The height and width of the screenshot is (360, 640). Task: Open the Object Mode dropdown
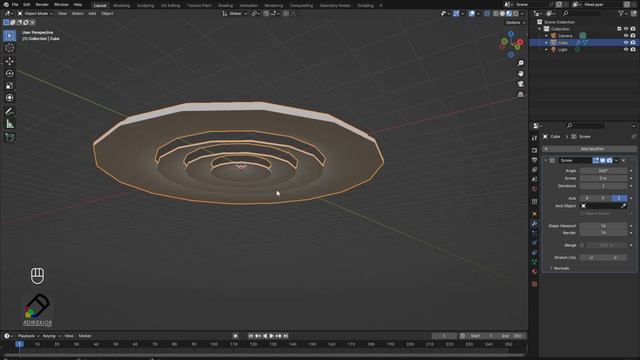[35, 13]
